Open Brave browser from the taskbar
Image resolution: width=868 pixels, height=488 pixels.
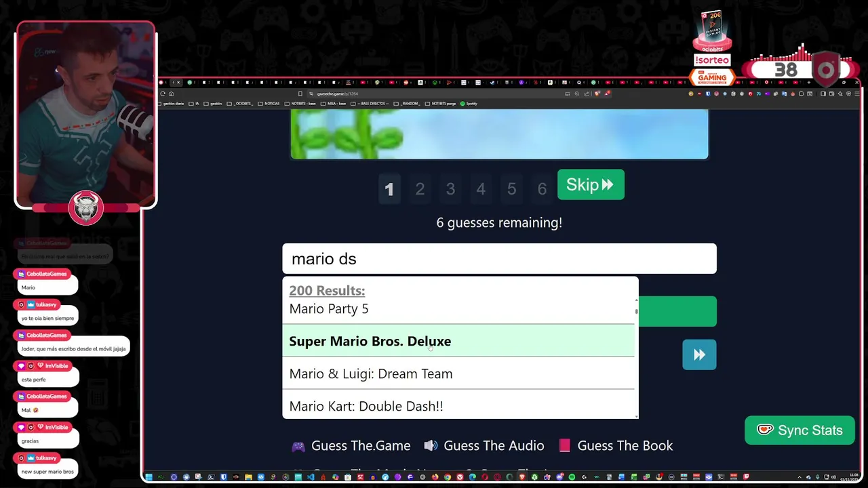coord(522,476)
